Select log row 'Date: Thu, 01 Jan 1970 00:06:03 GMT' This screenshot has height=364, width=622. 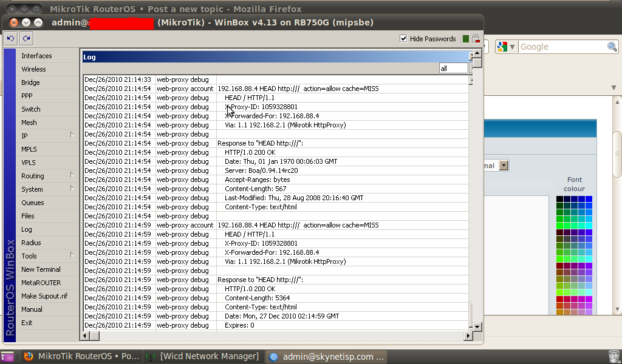click(x=276, y=161)
